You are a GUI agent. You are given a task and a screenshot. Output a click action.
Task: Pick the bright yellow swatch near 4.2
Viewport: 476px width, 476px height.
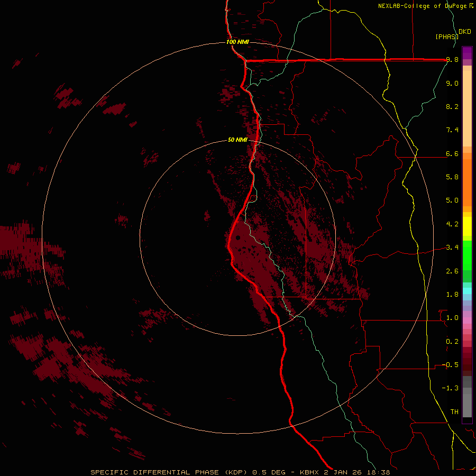[x=467, y=226]
